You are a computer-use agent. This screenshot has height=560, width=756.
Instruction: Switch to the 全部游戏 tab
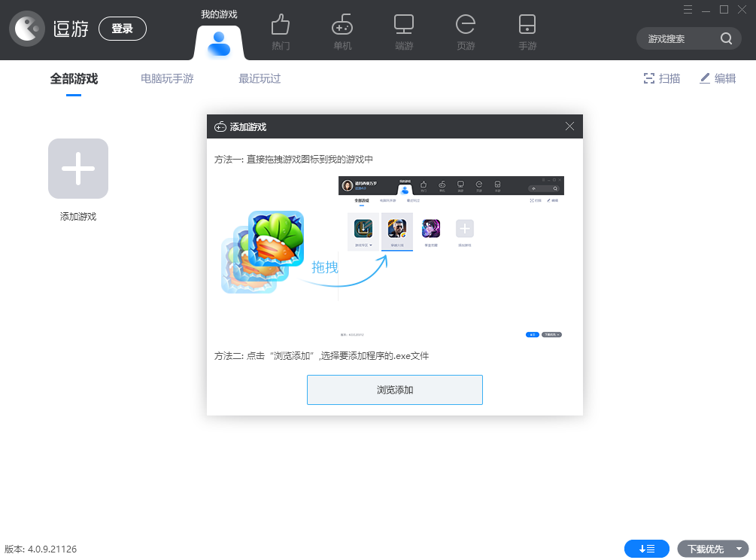[73, 78]
